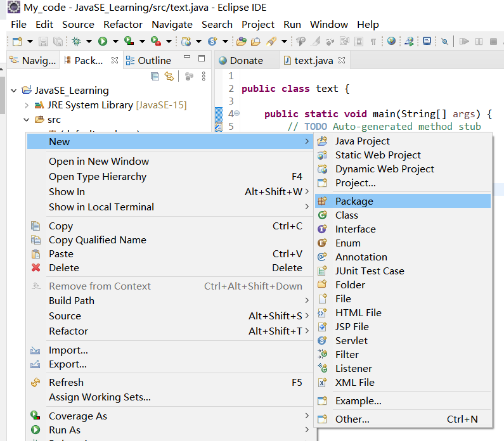Image resolution: width=504 pixels, height=441 pixels.
Task: Collapse the main method fold marker
Action: coord(237,113)
